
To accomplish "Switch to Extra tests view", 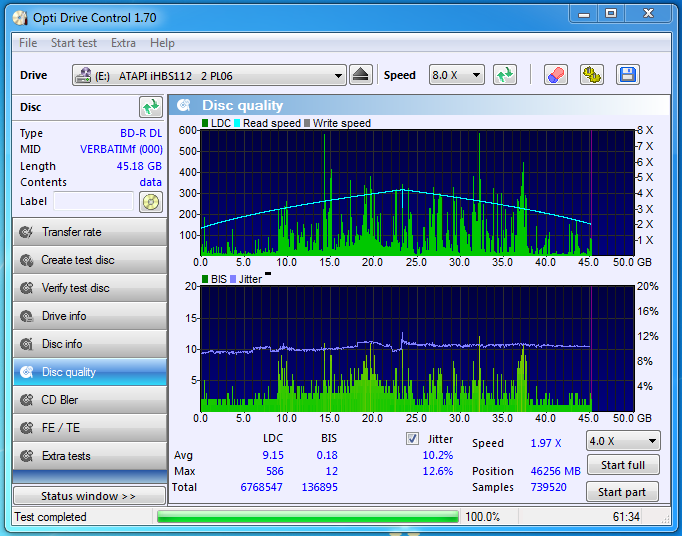I will click(90, 456).
